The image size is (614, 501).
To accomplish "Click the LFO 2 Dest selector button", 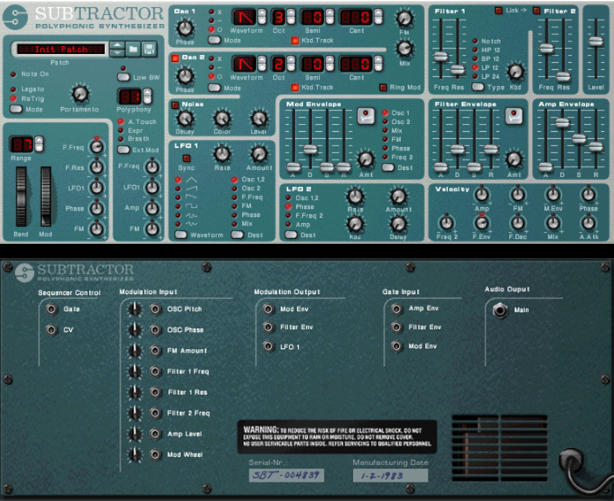I will pyautogui.click(x=291, y=235).
